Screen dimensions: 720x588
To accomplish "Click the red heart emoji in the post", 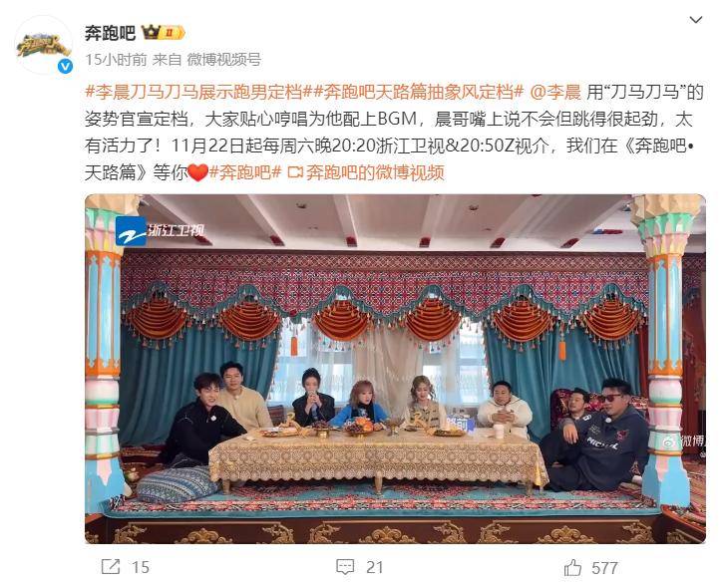I will 198,172.
